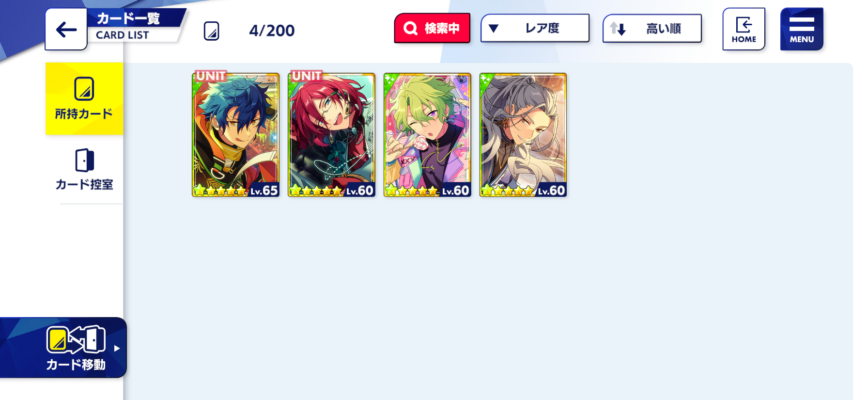Switch to the 所持カード tab
868x400 pixels.
[x=84, y=98]
